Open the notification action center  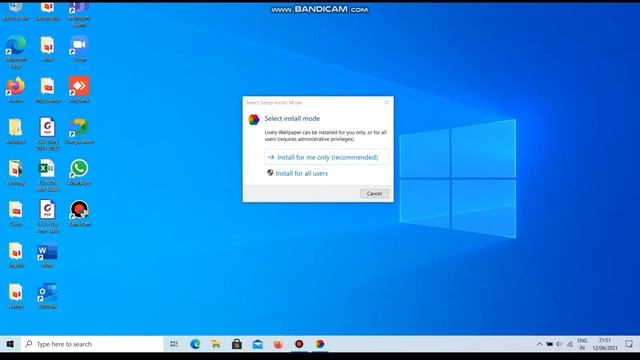[629, 344]
